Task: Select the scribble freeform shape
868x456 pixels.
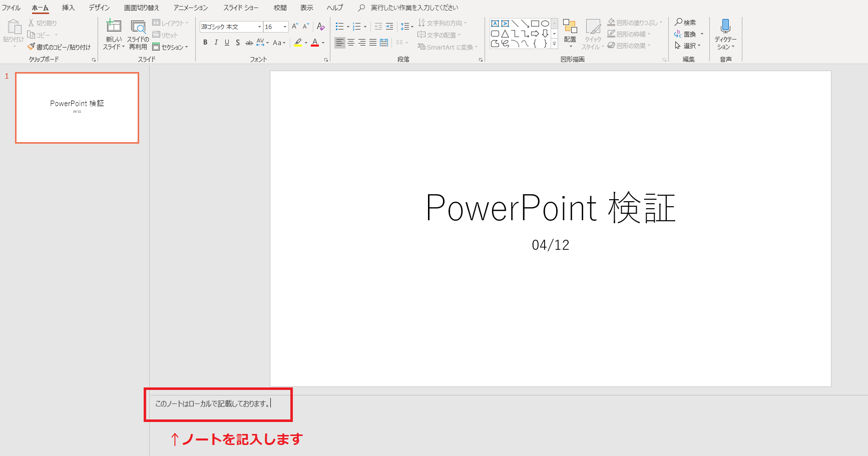Action: pyautogui.click(x=505, y=44)
